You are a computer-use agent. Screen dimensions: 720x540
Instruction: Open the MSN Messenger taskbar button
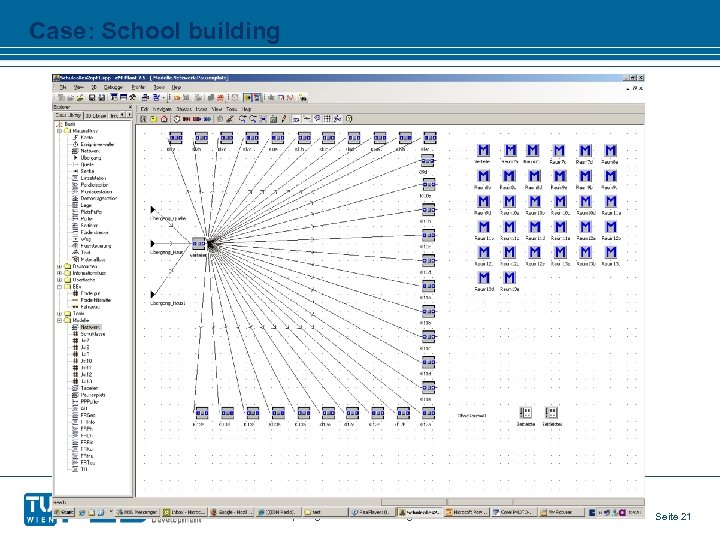[136, 512]
